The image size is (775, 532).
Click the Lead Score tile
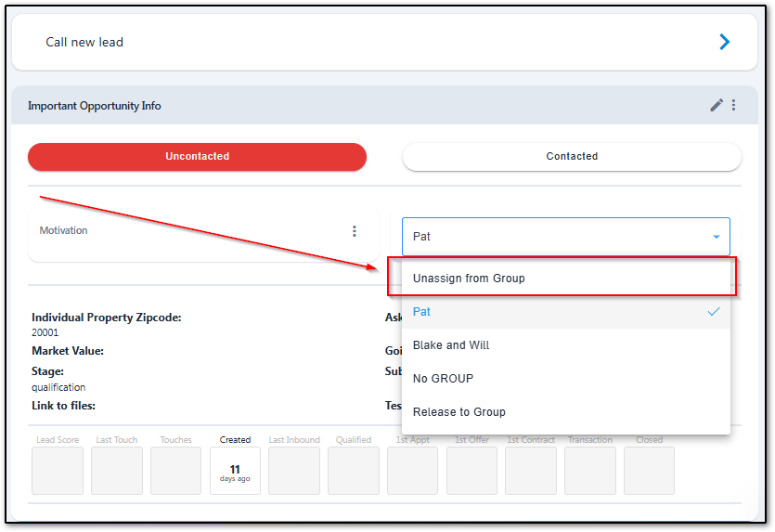pos(58,470)
